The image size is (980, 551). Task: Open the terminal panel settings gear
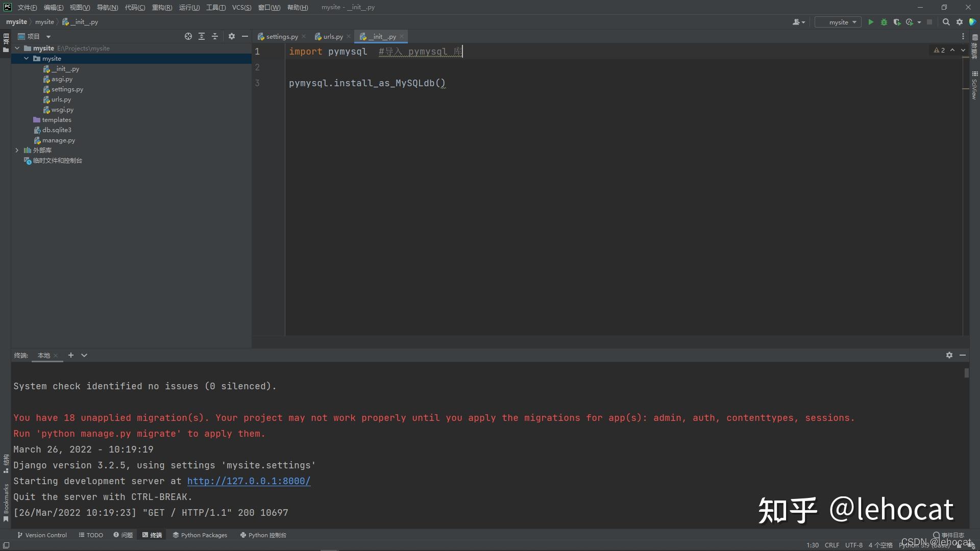pyautogui.click(x=949, y=355)
